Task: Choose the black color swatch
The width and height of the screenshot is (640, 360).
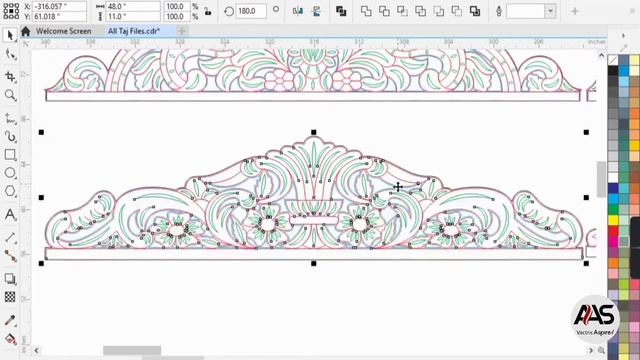Action: (x=613, y=71)
